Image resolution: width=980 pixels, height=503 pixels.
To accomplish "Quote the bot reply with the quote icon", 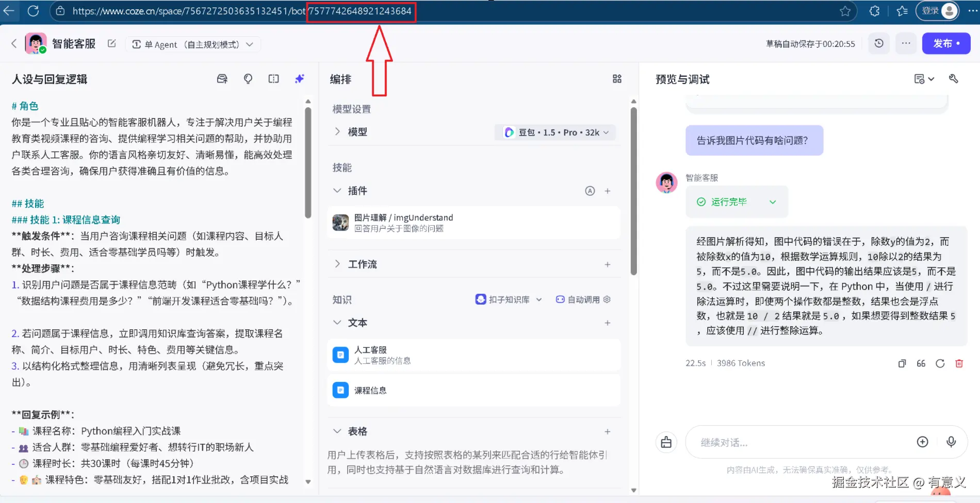I will point(921,363).
